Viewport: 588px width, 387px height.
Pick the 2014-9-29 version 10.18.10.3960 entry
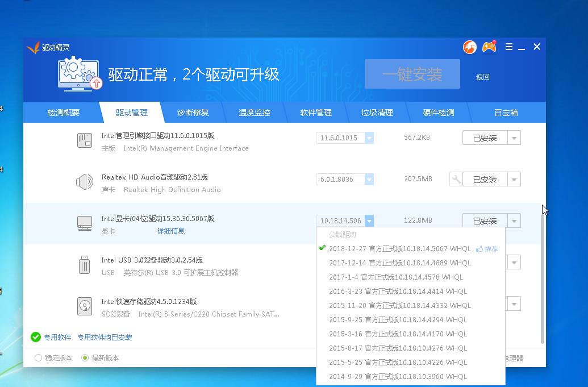[x=398, y=376]
